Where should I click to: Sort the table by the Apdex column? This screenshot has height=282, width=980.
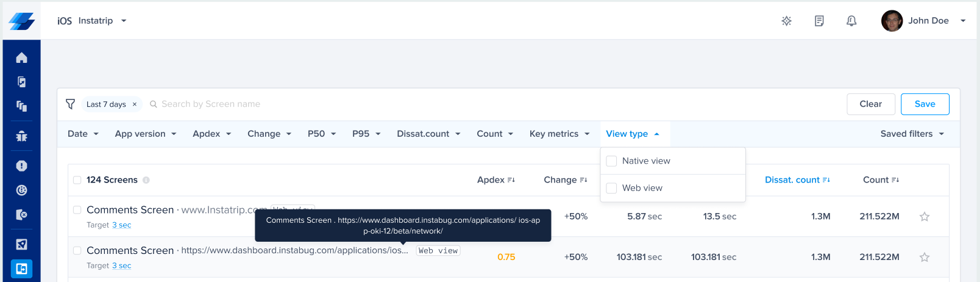click(496, 180)
